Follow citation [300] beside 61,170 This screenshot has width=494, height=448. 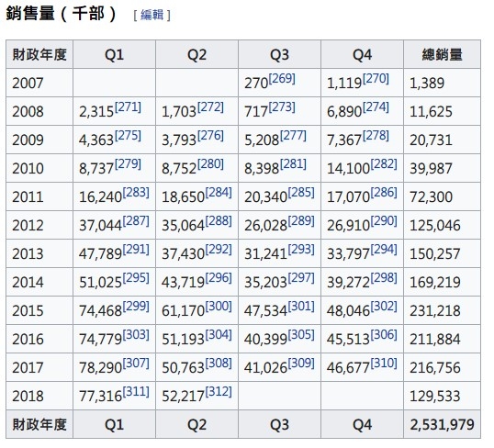pyautogui.click(x=219, y=307)
